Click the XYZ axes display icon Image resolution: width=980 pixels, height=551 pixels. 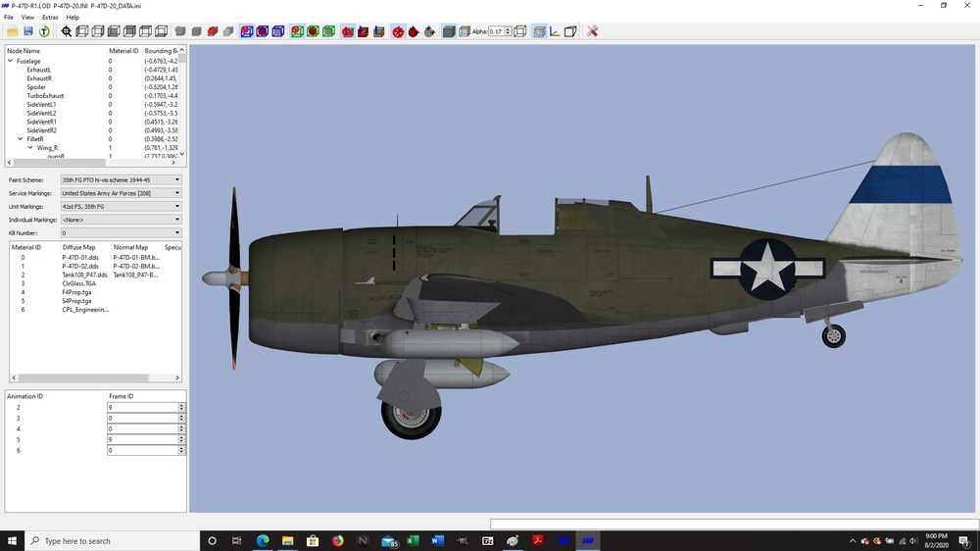[x=555, y=31]
